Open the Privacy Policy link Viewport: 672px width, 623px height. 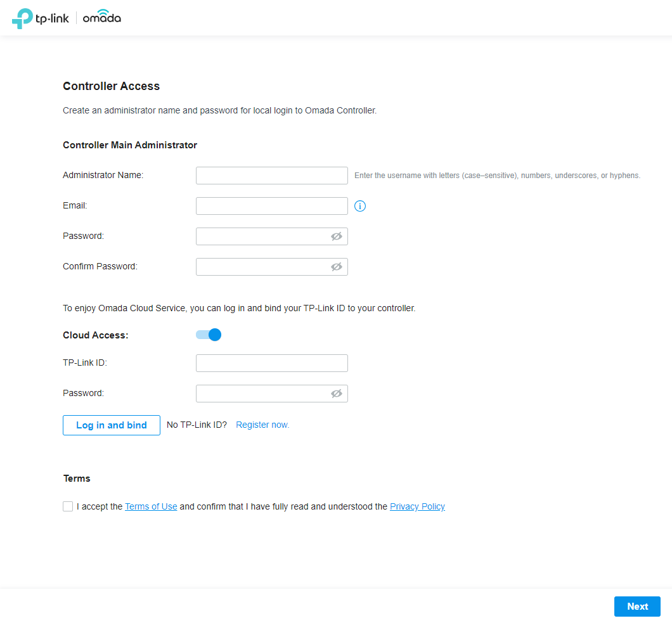click(x=417, y=506)
